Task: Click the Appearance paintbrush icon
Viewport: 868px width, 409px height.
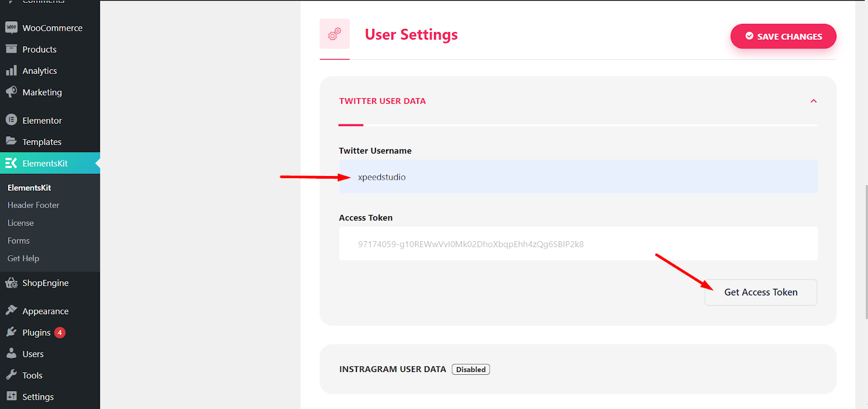Action: tap(11, 310)
